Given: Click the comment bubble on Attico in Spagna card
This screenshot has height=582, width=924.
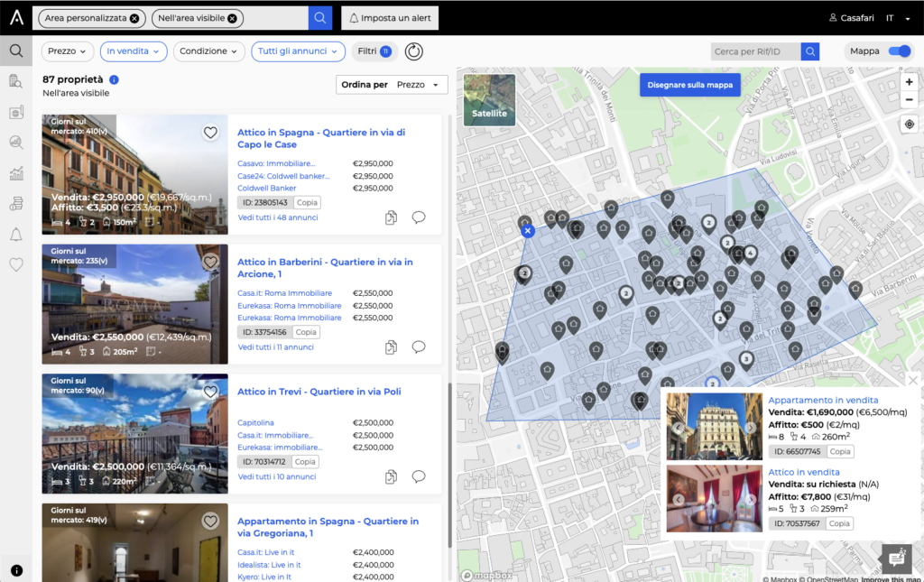Looking at the screenshot, I should click(x=419, y=217).
